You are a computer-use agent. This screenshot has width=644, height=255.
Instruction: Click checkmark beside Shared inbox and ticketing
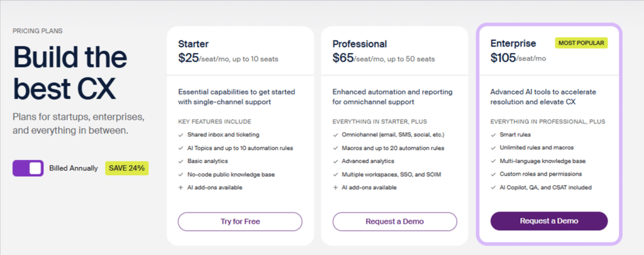coord(180,135)
